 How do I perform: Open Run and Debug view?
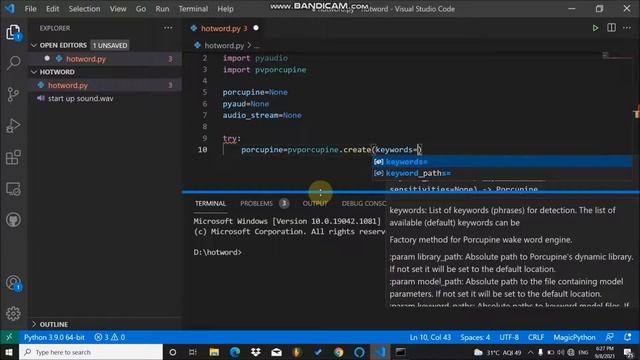13,126
